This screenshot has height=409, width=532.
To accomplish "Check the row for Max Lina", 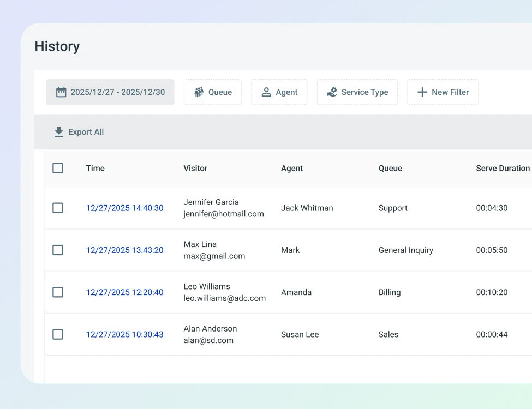I will [58, 250].
